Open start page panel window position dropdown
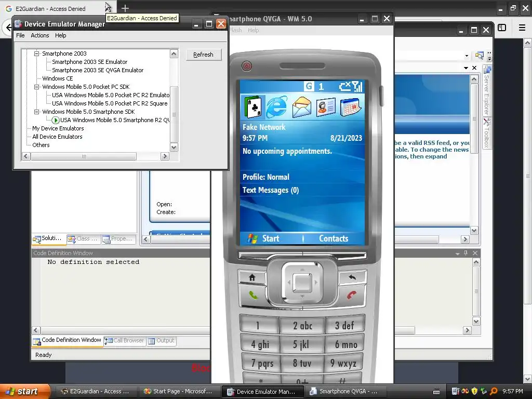Screen dimensions: 532x399 (466, 68)
